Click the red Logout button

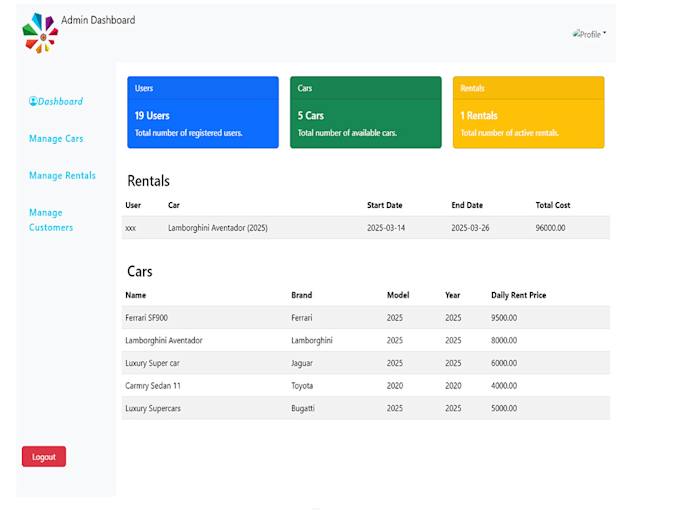(x=44, y=457)
